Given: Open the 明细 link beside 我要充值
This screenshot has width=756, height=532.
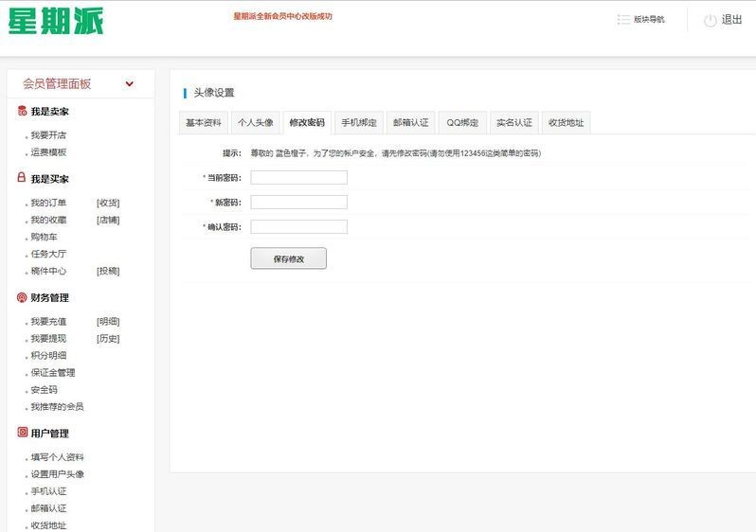Looking at the screenshot, I should [108, 322].
